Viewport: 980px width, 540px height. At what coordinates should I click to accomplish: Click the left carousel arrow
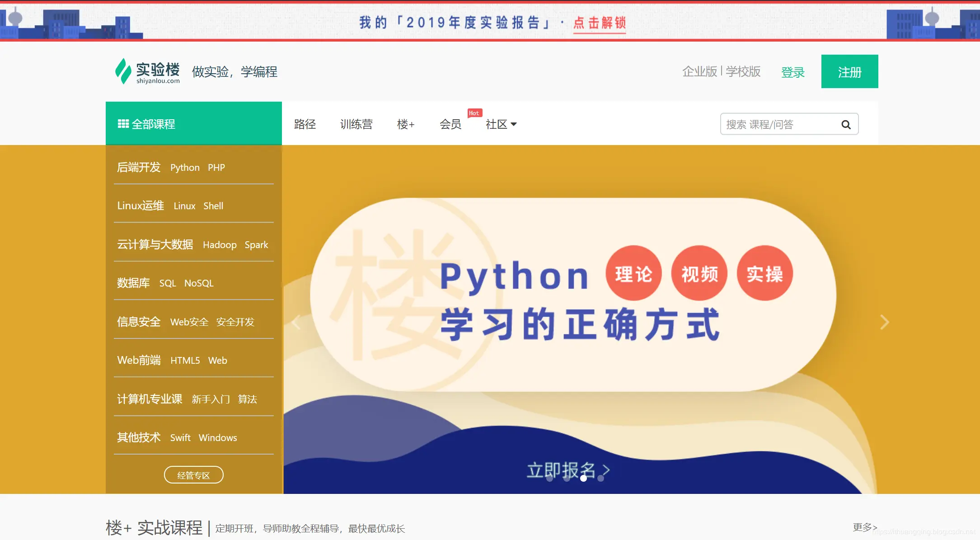click(x=296, y=322)
